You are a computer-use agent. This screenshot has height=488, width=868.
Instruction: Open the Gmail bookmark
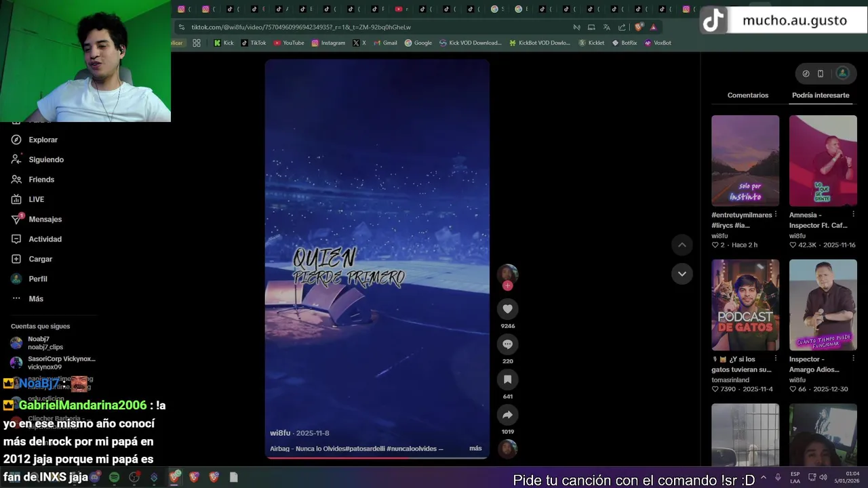(x=385, y=43)
